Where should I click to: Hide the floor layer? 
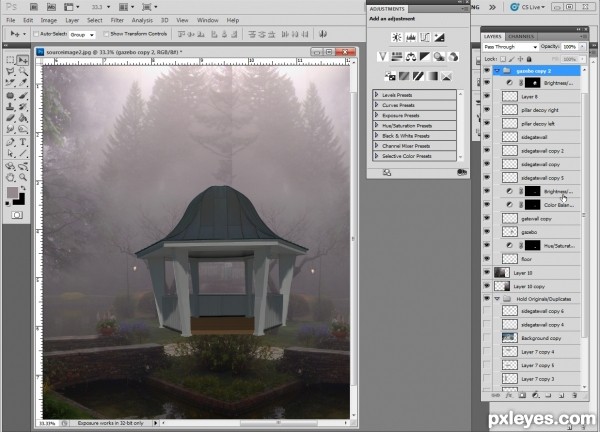(487, 259)
